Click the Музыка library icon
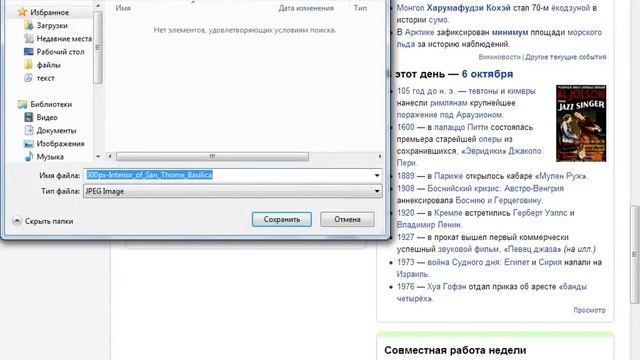 [28, 156]
